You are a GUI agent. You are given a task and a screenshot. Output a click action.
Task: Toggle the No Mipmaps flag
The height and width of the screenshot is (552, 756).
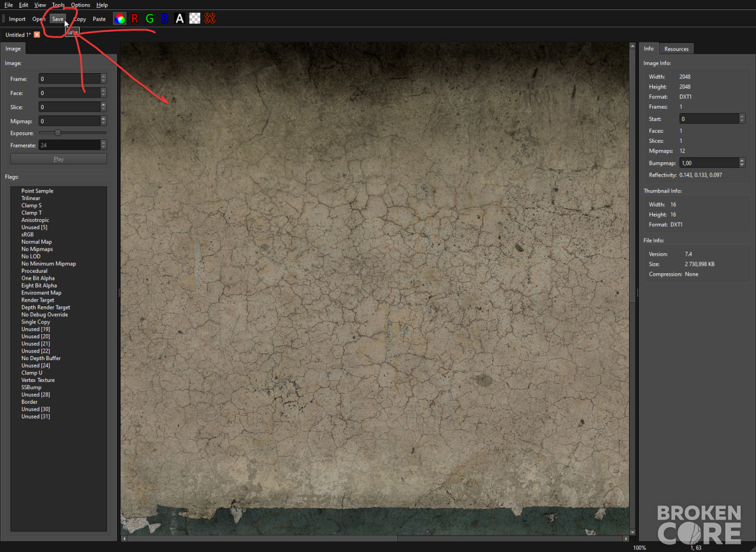pyautogui.click(x=37, y=249)
